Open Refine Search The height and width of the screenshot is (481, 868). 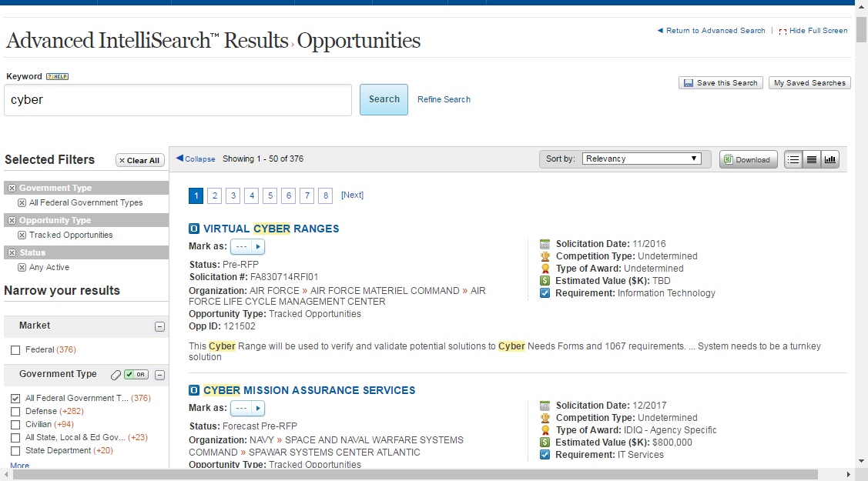click(444, 99)
